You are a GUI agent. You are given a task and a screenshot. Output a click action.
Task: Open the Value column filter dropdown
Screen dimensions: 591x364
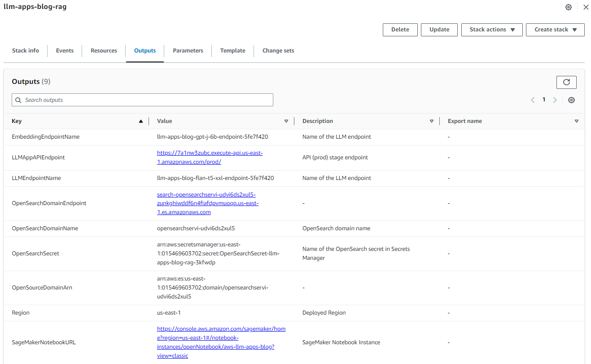[286, 121]
